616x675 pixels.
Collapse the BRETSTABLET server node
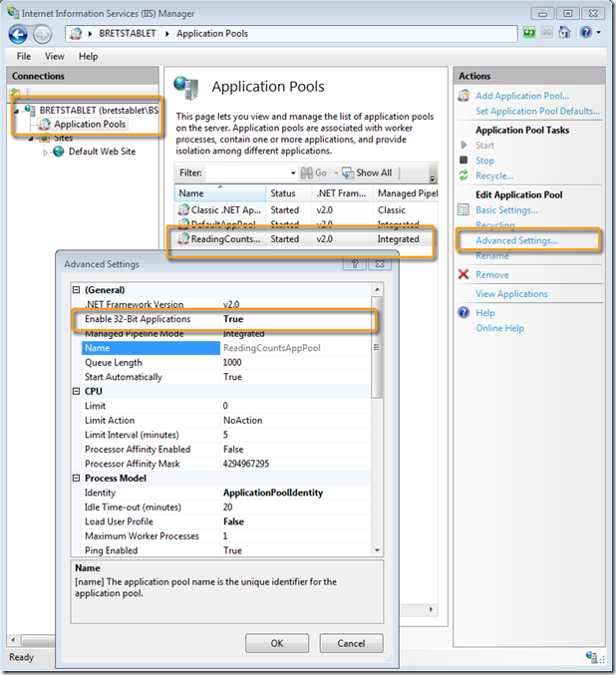[16, 111]
